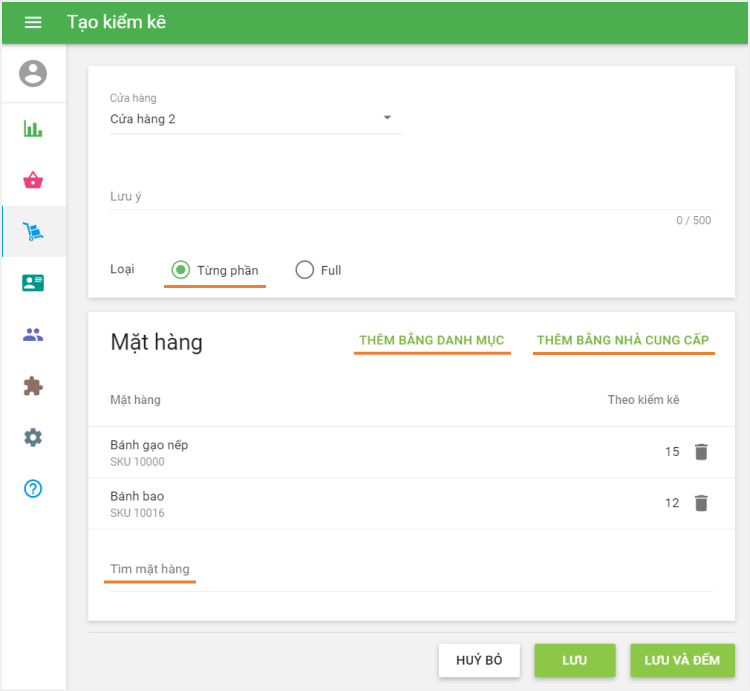Open the help question mark icon
This screenshot has height=691, width=750.
click(x=33, y=489)
